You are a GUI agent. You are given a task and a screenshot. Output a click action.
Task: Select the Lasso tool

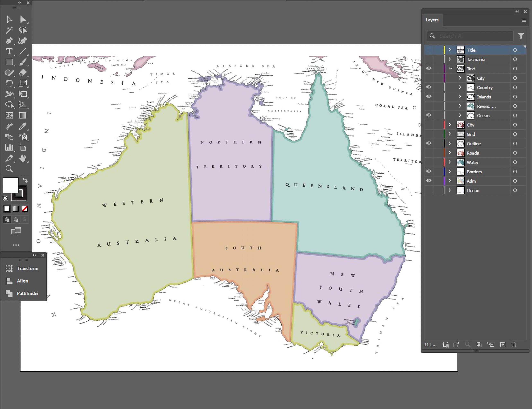pyautogui.click(x=23, y=30)
